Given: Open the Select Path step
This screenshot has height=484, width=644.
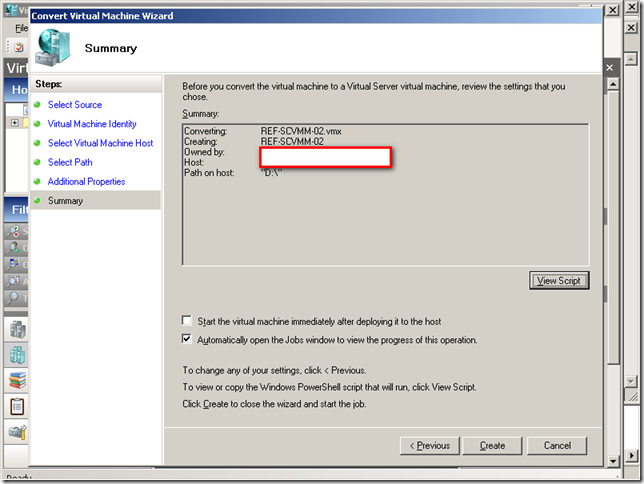Looking at the screenshot, I should coord(70,162).
